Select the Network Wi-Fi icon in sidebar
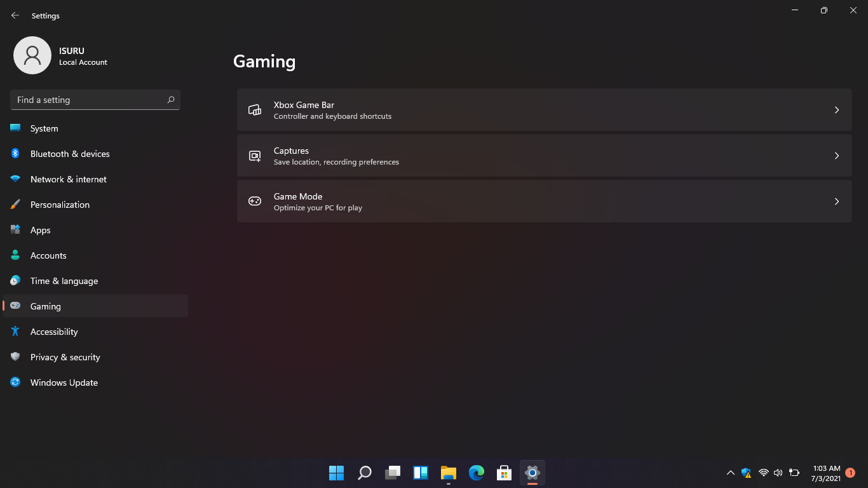This screenshot has width=868, height=488. click(15, 179)
